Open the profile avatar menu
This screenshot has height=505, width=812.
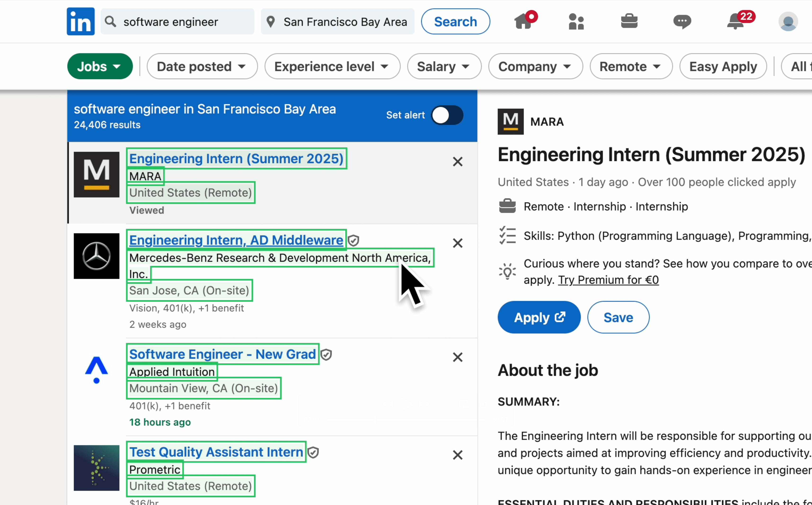788,22
